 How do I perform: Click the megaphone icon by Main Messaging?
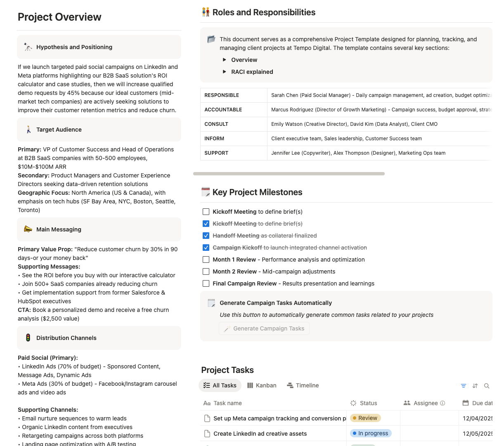[28, 229]
